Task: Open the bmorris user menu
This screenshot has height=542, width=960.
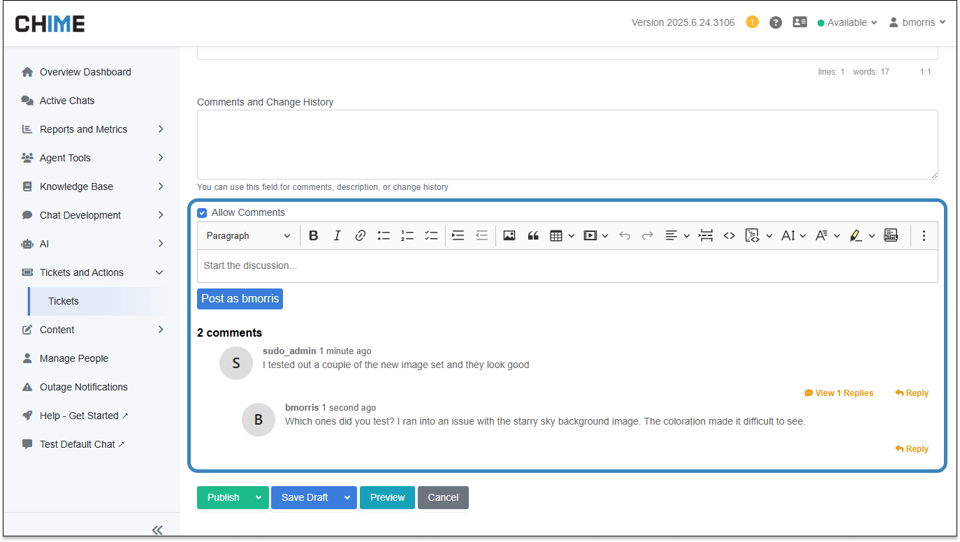Action: (917, 23)
